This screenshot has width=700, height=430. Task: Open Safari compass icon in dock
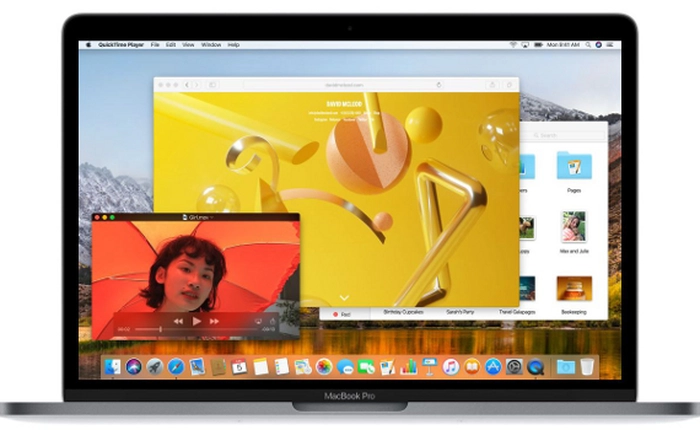pyautogui.click(x=175, y=367)
